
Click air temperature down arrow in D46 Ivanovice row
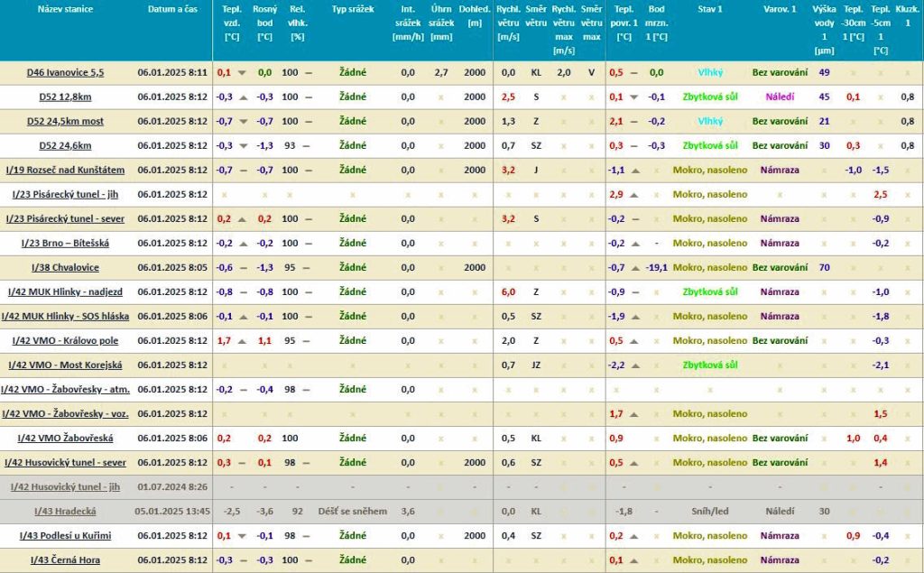click(242, 73)
